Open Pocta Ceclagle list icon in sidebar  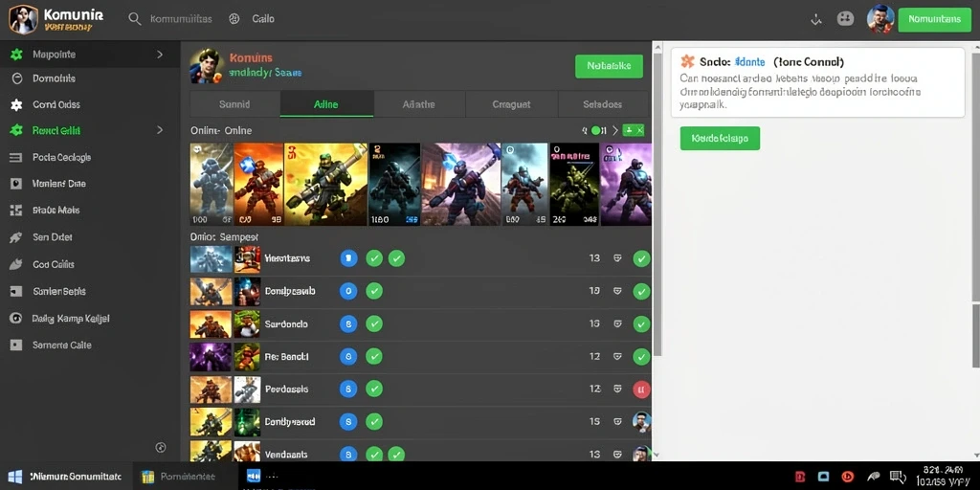15,158
